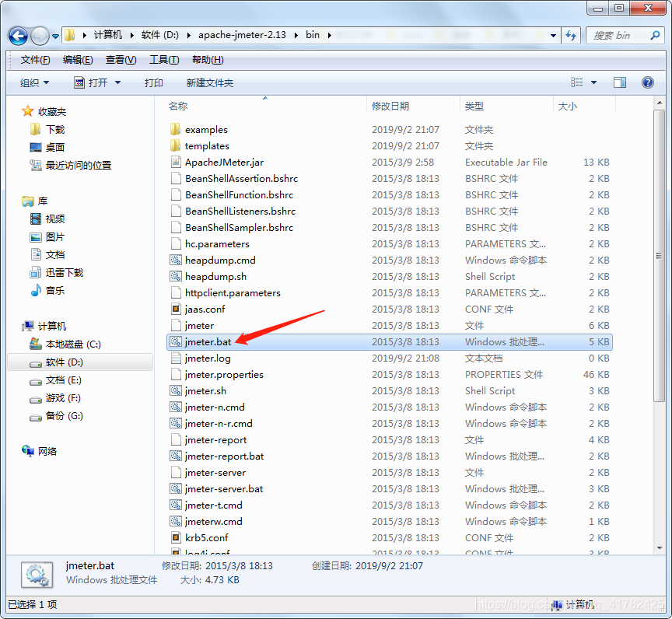Click the krb5.conf file icon
This screenshot has width=672, height=619.
tap(175, 537)
